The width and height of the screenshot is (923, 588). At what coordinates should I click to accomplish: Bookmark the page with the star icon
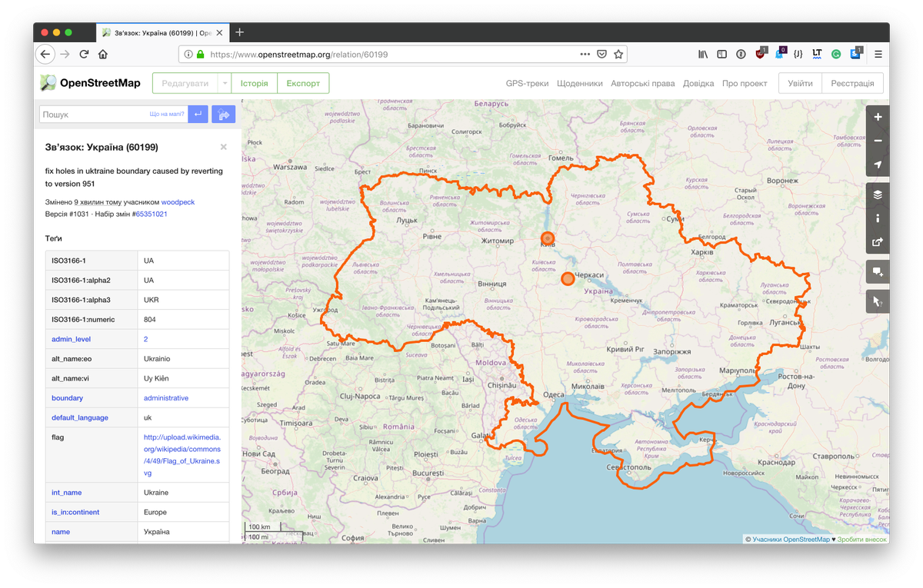coord(619,54)
